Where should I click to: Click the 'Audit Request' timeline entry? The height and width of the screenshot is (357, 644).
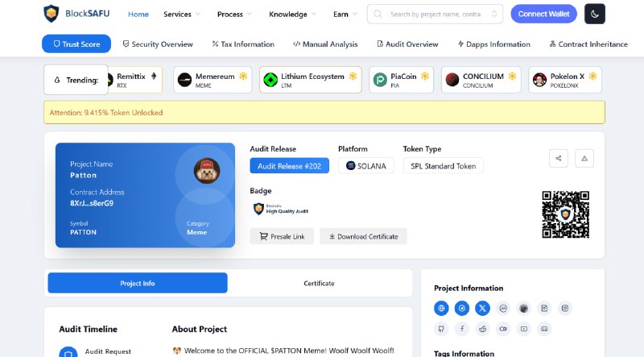point(108,351)
